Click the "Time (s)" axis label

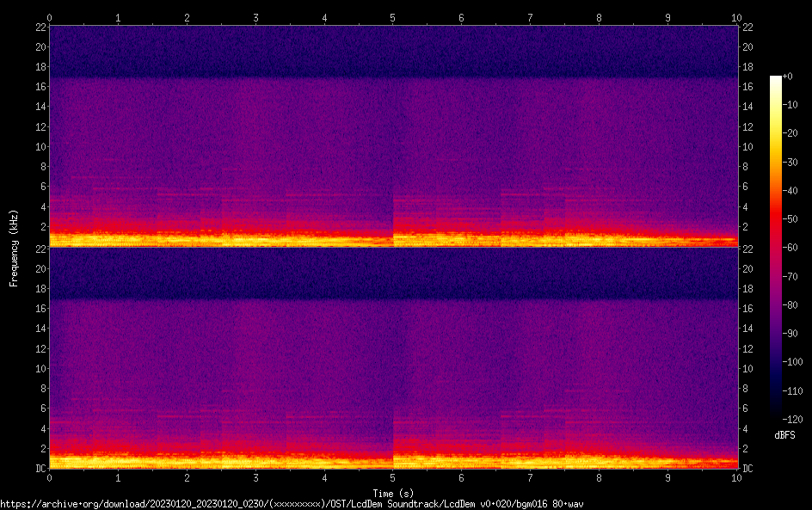(x=392, y=493)
